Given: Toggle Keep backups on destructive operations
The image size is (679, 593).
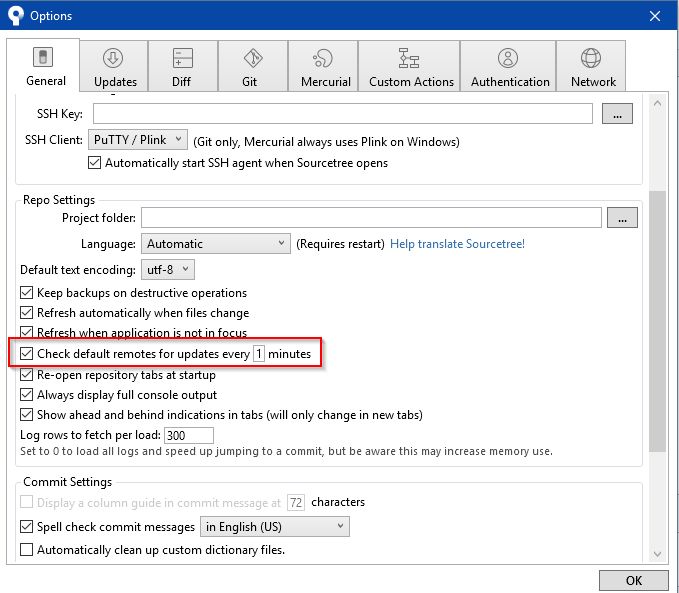Looking at the screenshot, I should coord(26,292).
